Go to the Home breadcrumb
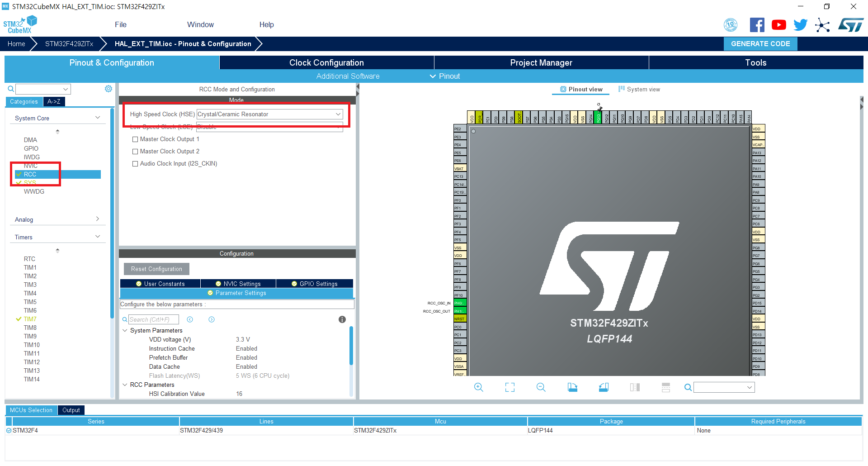Image resolution: width=868 pixels, height=466 pixels. [16, 44]
